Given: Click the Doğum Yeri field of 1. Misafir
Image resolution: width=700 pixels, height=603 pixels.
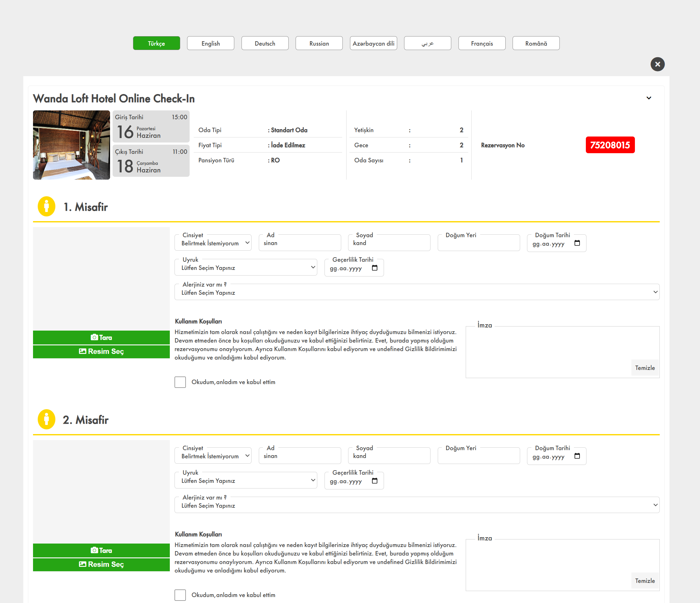Looking at the screenshot, I should pos(478,243).
